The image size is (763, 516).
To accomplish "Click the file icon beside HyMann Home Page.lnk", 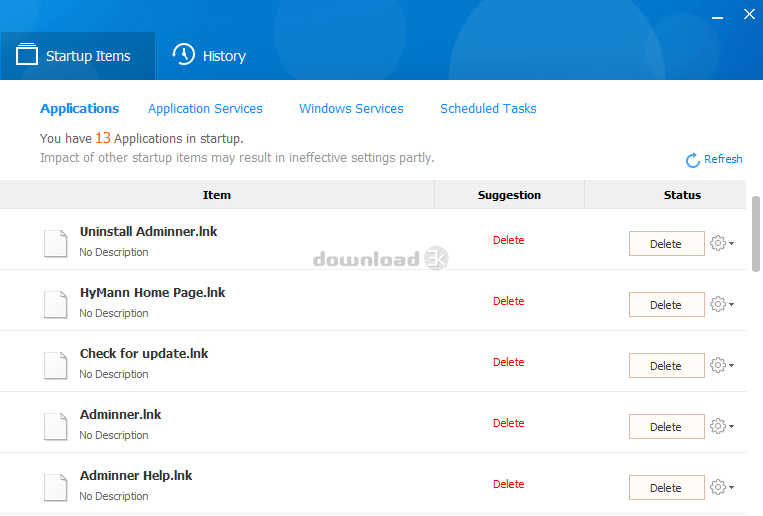I will tap(55, 304).
